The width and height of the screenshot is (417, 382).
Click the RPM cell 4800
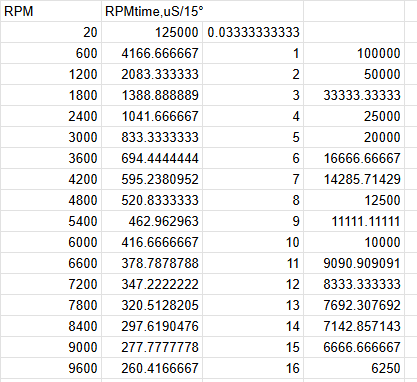51,200
